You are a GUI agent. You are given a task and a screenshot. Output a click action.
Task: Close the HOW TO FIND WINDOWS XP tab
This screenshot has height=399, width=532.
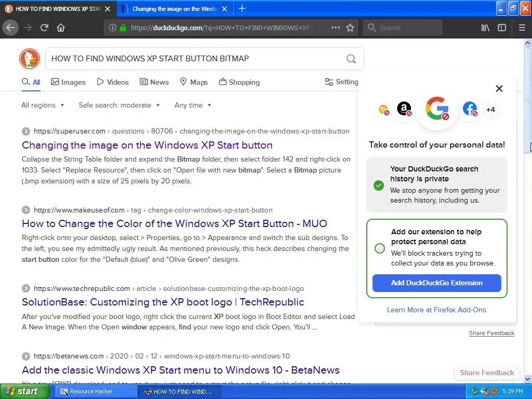click(108, 9)
